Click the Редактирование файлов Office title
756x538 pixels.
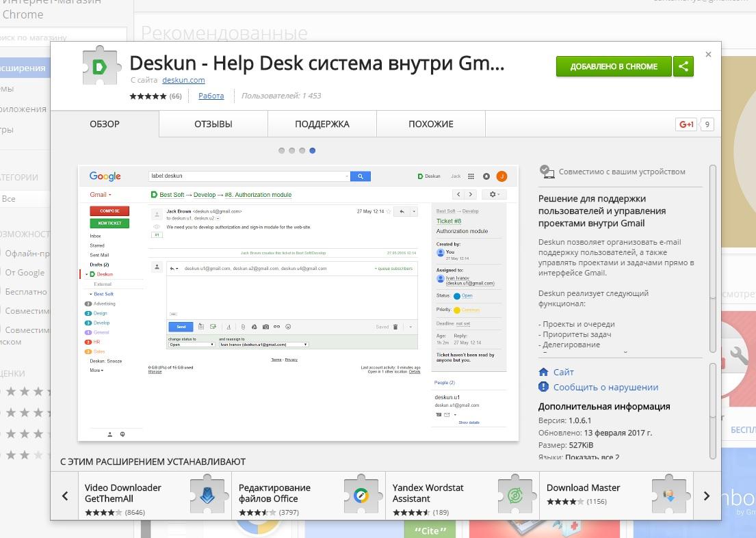tap(274, 493)
